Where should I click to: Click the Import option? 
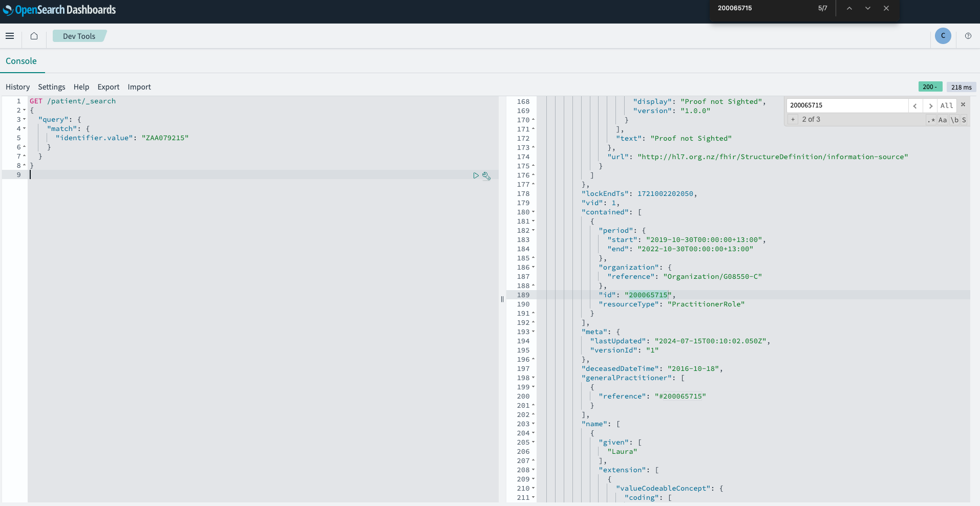139,87
